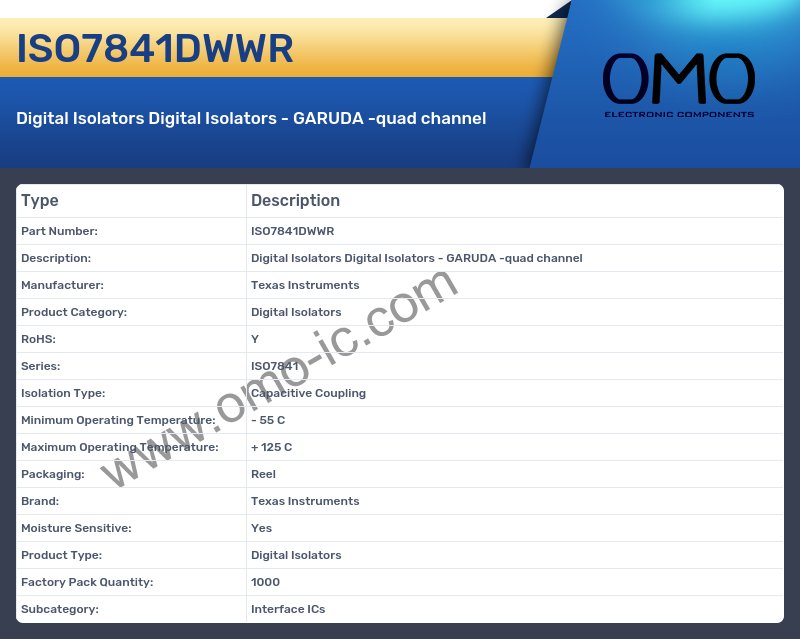
Task: Select the minimum temperature value -55 C
Action: [x=269, y=420]
